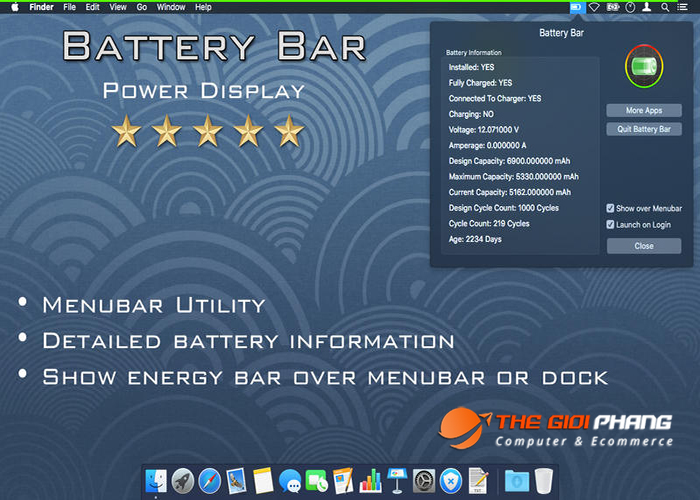Open the Window menu
The height and width of the screenshot is (500, 700).
pos(171,7)
